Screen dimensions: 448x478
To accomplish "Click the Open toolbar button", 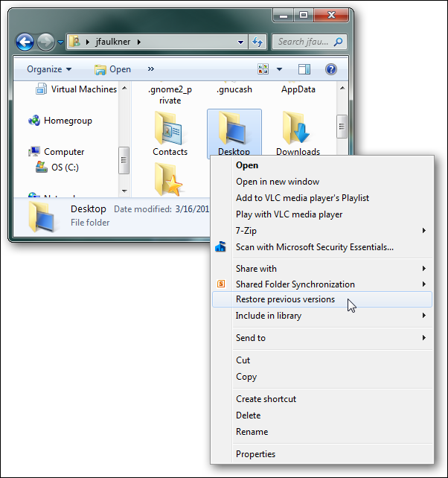I will [x=113, y=69].
